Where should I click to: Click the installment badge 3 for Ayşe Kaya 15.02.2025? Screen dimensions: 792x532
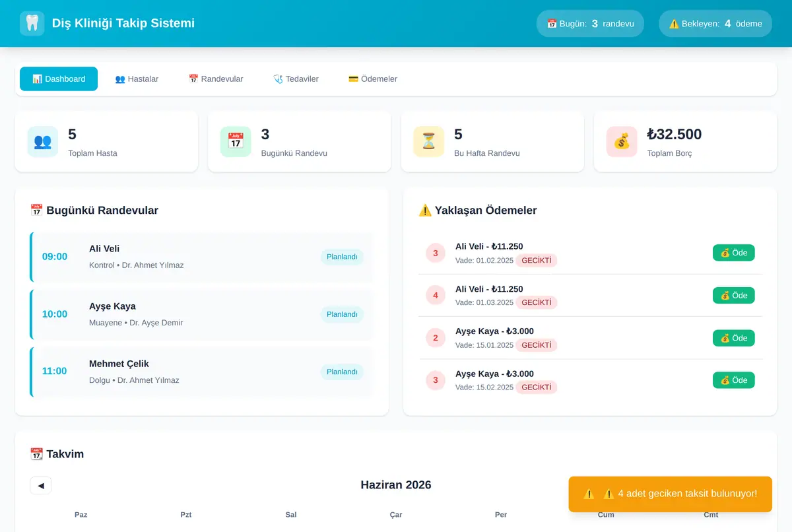click(x=436, y=380)
